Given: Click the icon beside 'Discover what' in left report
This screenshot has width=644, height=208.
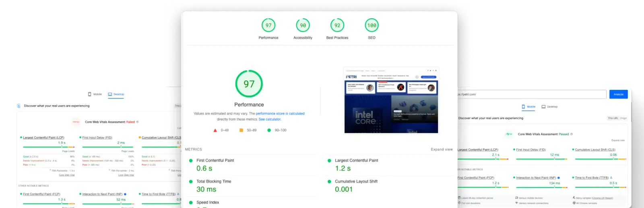Looking at the screenshot, I should pos(19,106).
